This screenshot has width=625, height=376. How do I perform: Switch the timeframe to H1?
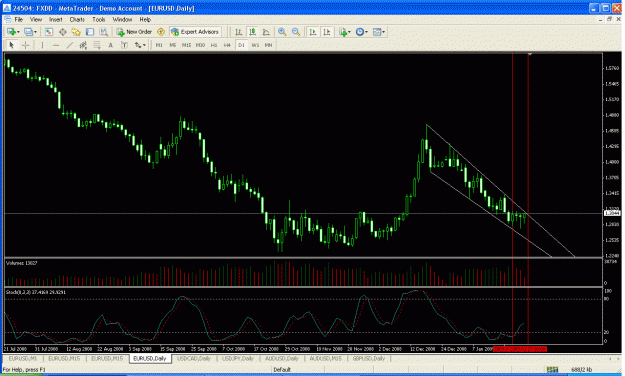pos(214,45)
